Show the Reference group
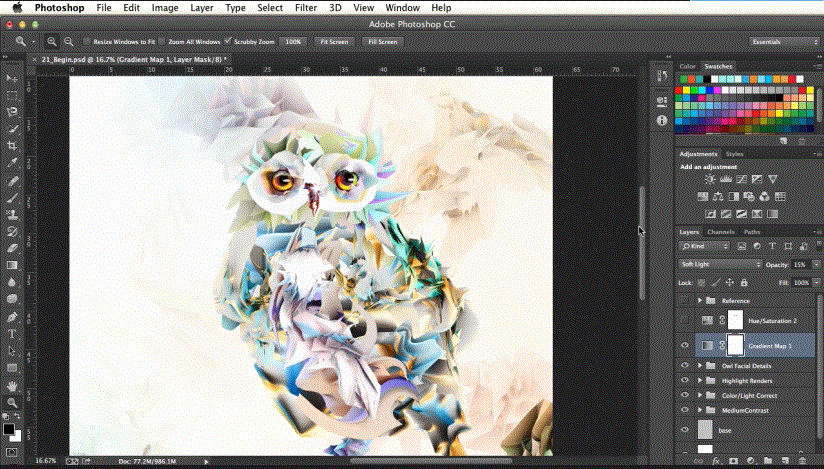The image size is (824, 469). click(685, 300)
